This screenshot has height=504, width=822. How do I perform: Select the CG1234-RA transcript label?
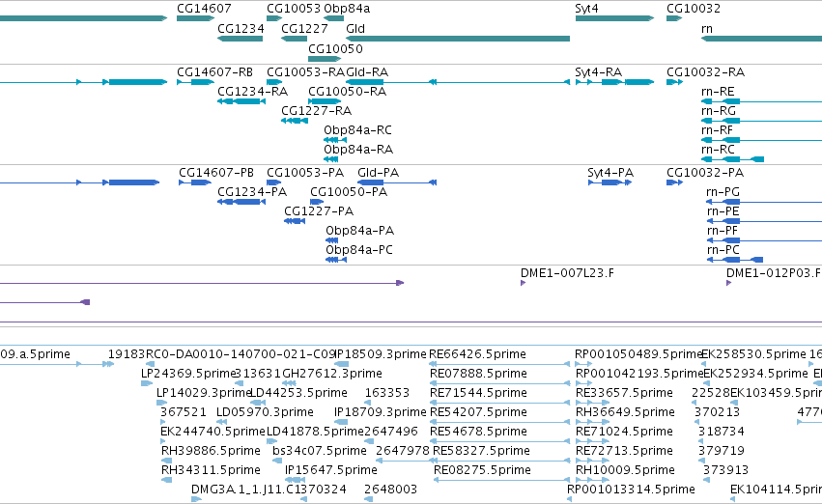click(x=253, y=92)
